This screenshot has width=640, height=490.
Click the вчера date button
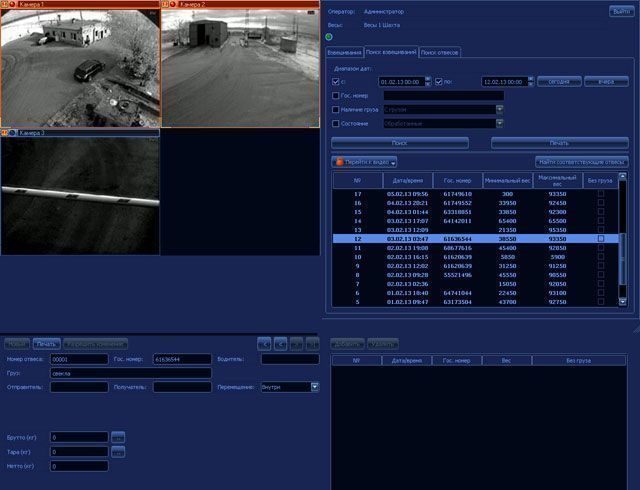(x=606, y=82)
